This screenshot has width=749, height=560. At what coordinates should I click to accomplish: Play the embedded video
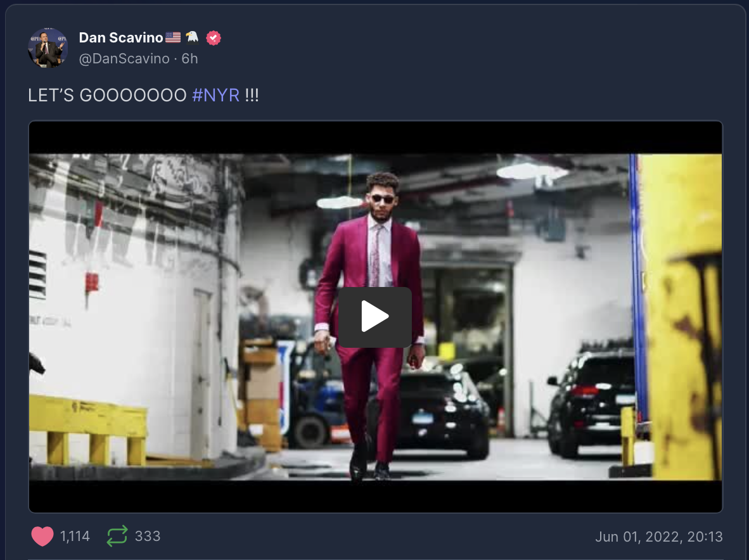[375, 317]
